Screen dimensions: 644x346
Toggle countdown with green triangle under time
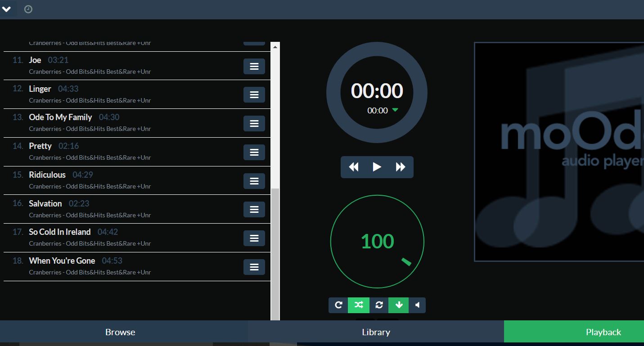point(395,110)
